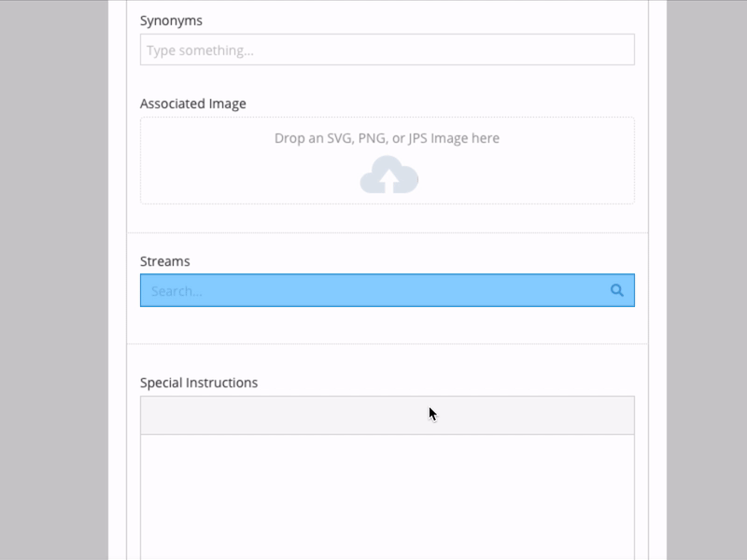The height and width of the screenshot is (560, 747).
Task: Click the Streams section label
Action: 165,261
